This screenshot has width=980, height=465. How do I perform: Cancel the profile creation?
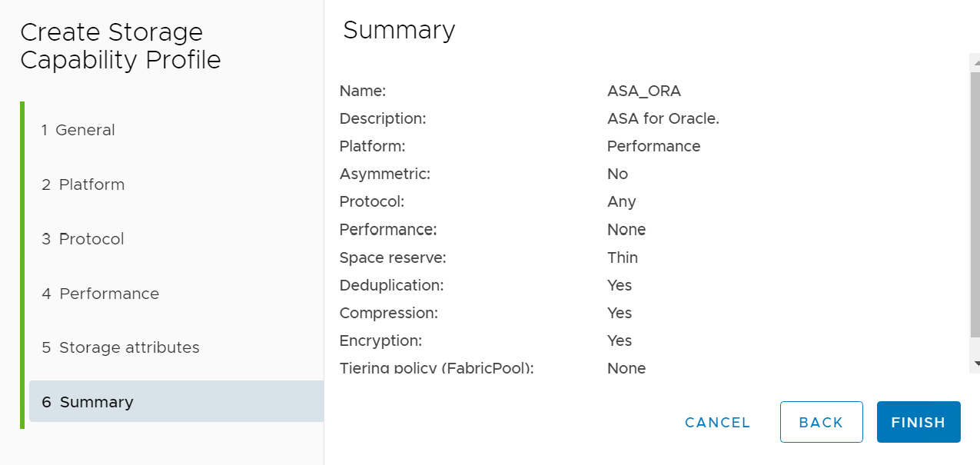[x=717, y=422]
